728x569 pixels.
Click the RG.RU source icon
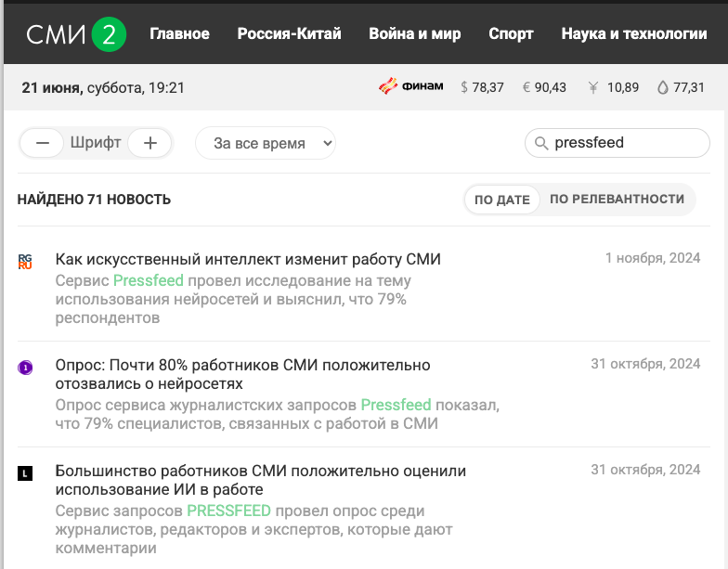point(25,262)
